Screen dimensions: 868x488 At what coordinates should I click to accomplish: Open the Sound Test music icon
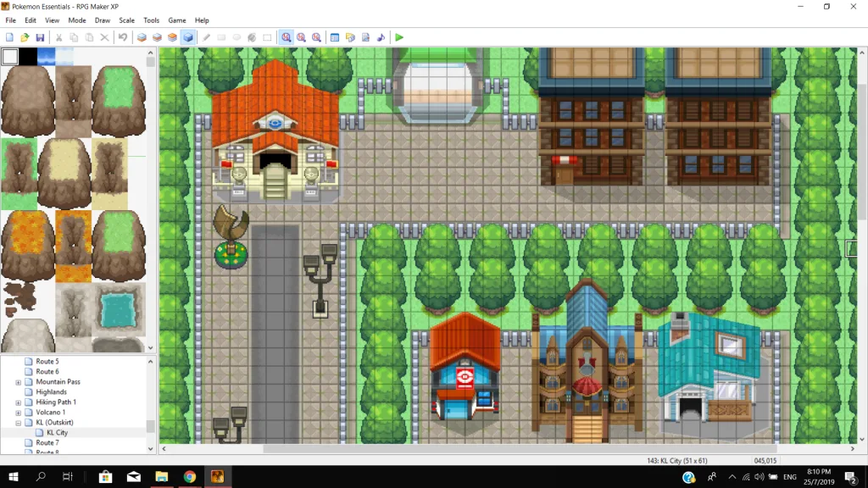(381, 37)
